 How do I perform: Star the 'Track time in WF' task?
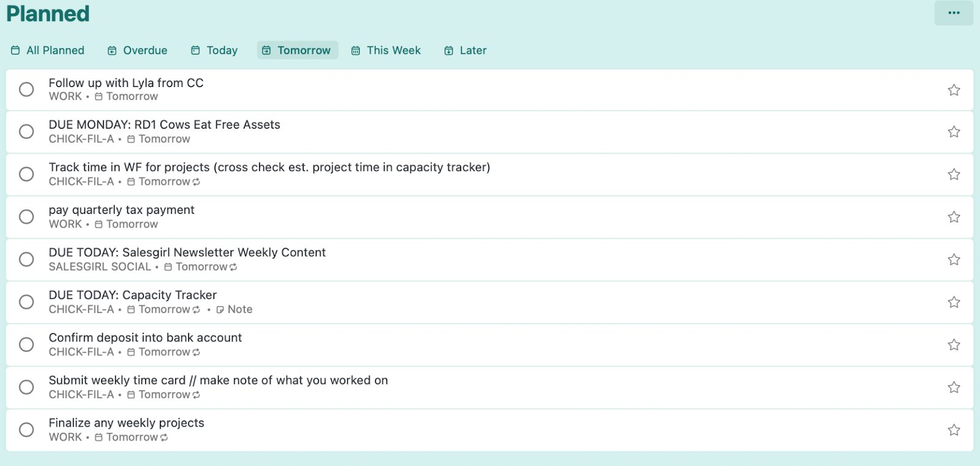954,175
